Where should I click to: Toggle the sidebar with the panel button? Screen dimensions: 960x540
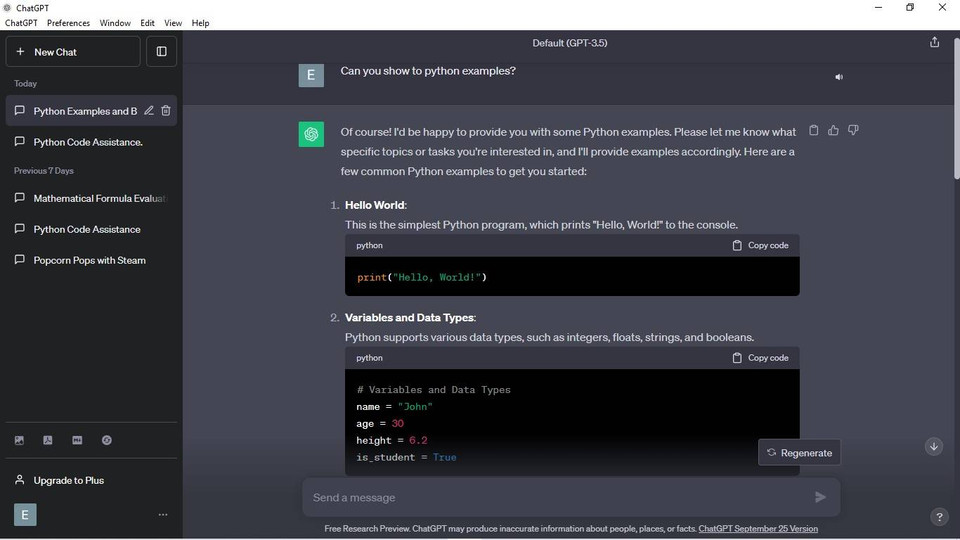pos(161,51)
